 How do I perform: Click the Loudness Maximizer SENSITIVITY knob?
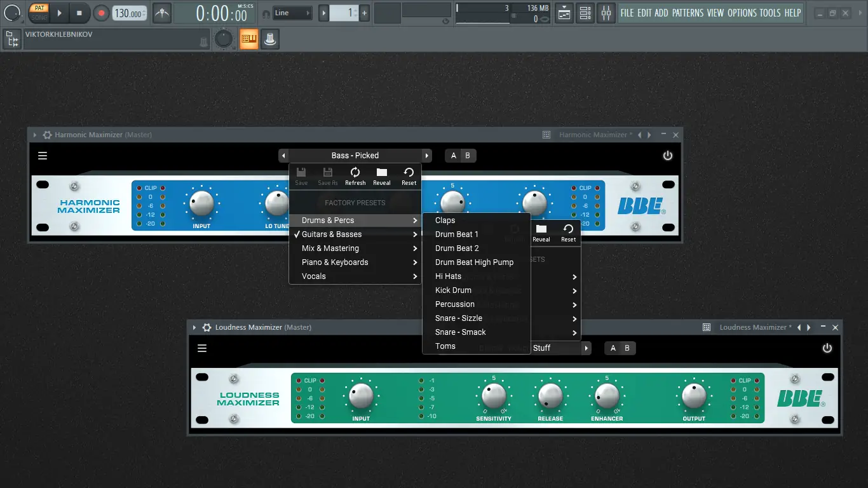[x=494, y=396]
